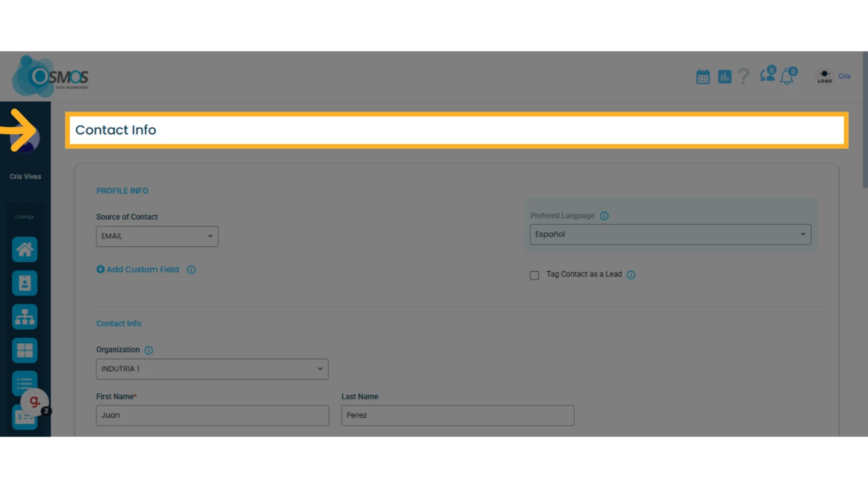Click the company logo avatar
This screenshot has height=488, width=868.
(x=824, y=76)
